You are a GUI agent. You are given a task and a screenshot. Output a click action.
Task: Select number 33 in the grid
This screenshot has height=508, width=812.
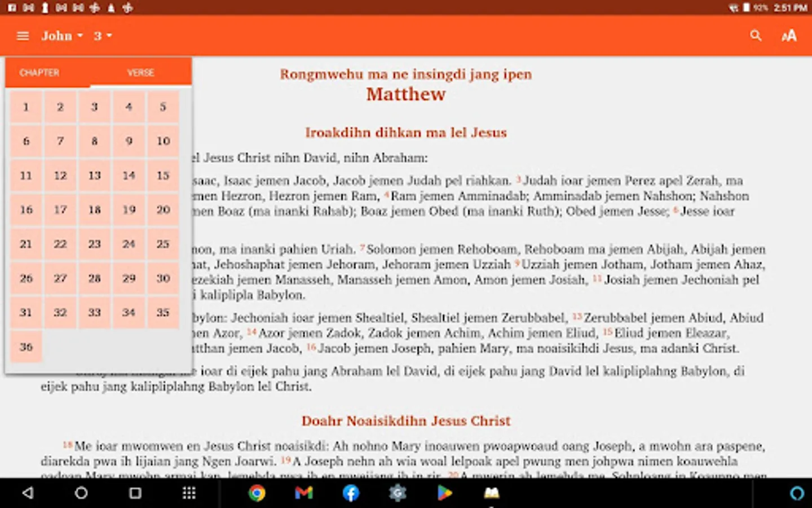pyautogui.click(x=95, y=313)
